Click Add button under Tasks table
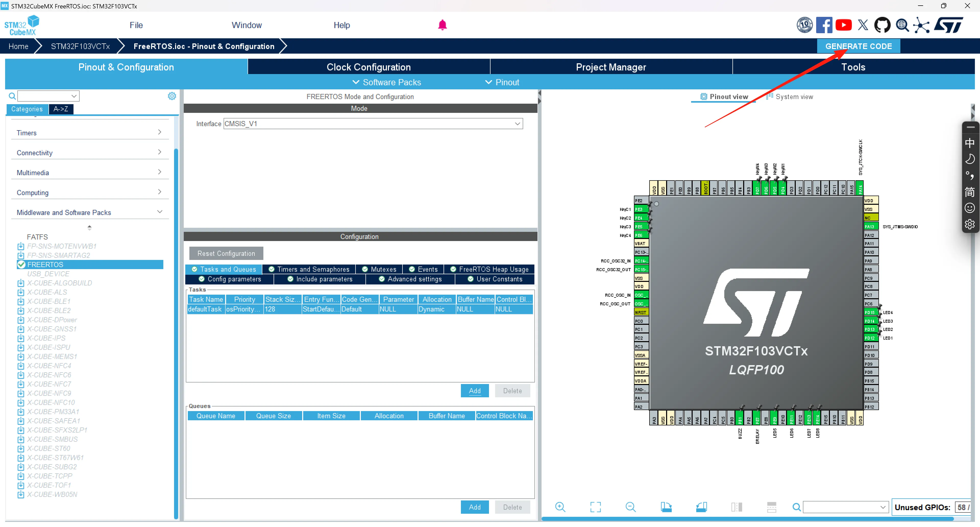 [x=474, y=390]
